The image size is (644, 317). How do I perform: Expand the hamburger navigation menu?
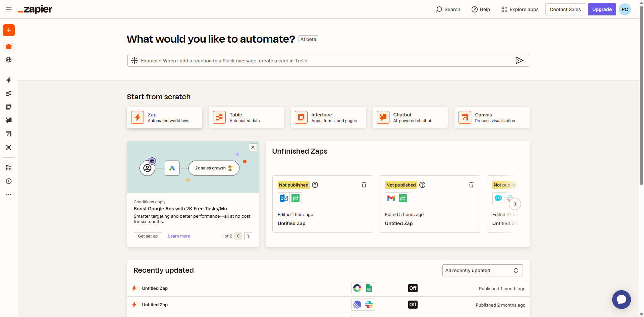point(9,9)
